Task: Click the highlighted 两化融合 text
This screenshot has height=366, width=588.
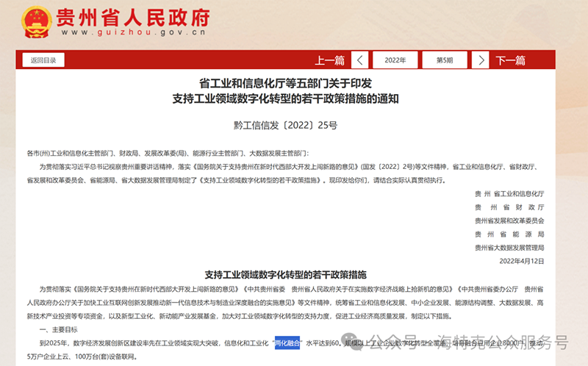Action: coord(287,342)
